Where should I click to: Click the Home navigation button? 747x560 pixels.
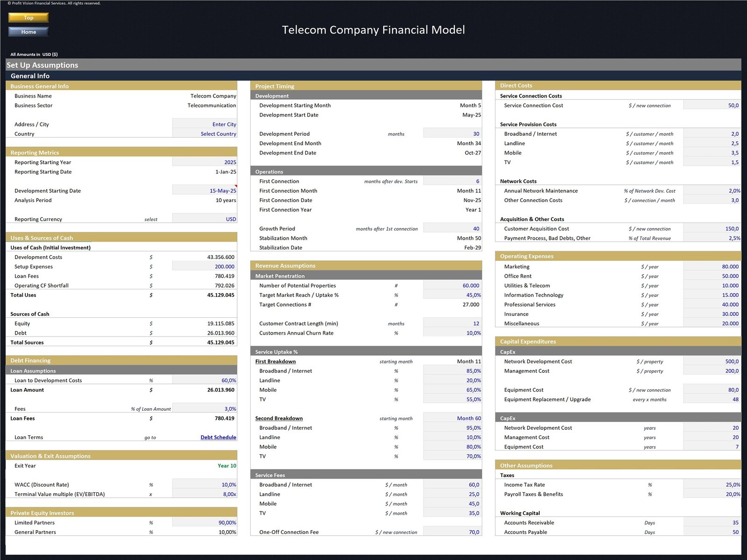(28, 32)
